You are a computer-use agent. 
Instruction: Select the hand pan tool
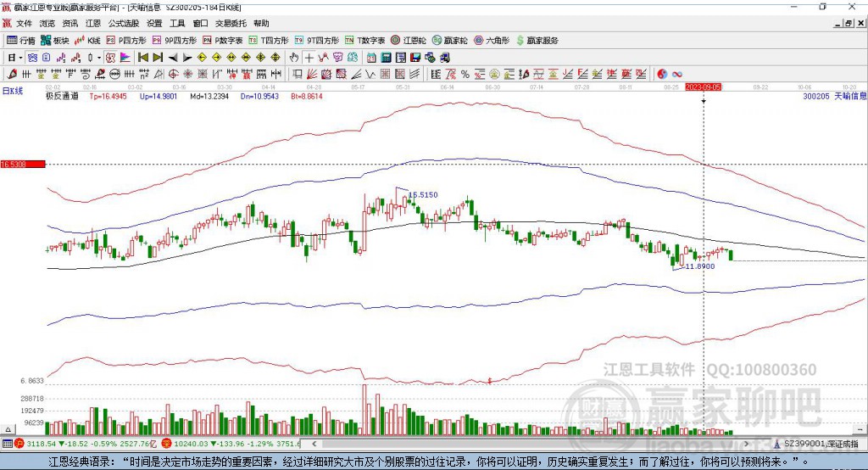pyautogui.click(x=293, y=58)
